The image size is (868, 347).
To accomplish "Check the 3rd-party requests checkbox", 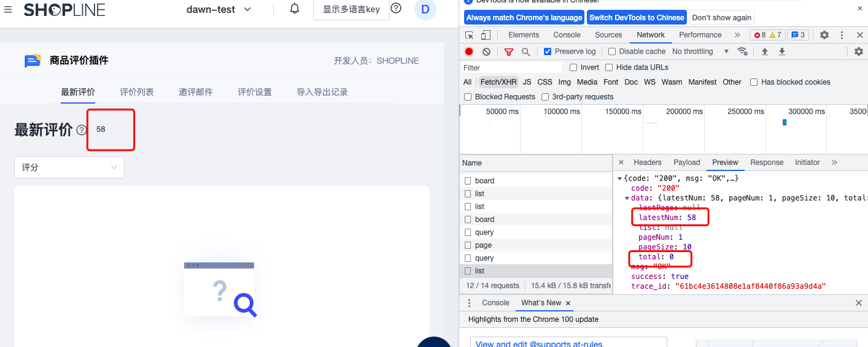I will coord(545,97).
